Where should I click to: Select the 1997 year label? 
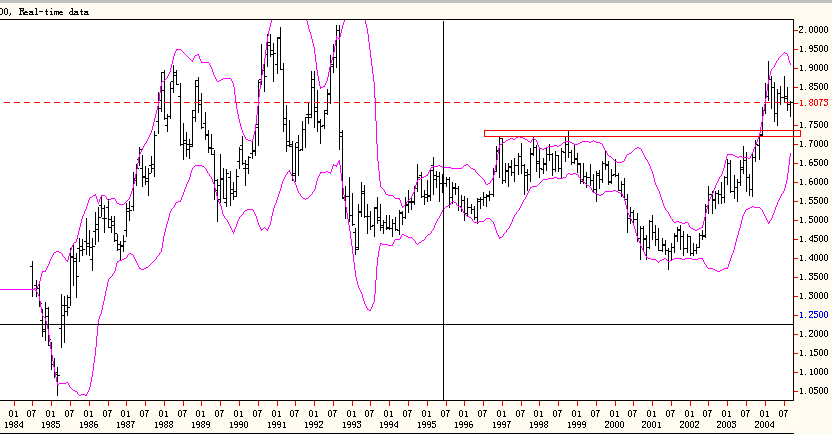(501, 424)
